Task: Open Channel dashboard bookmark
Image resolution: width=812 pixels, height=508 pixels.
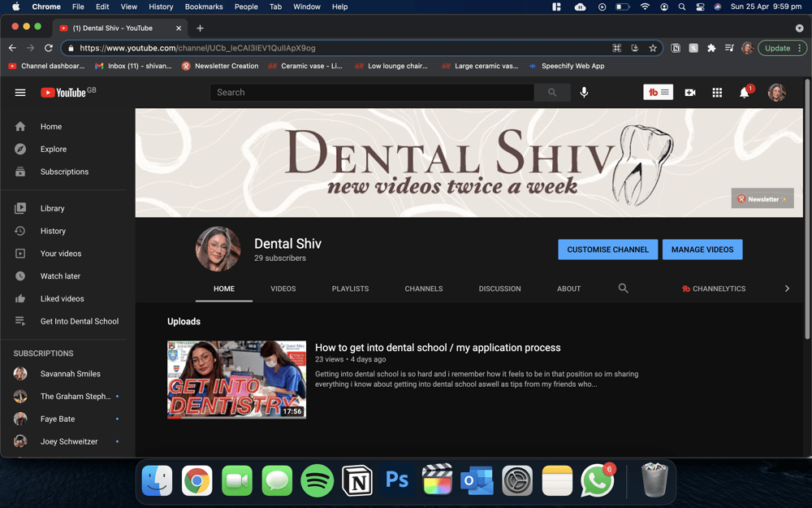Action: pyautogui.click(x=46, y=66)
